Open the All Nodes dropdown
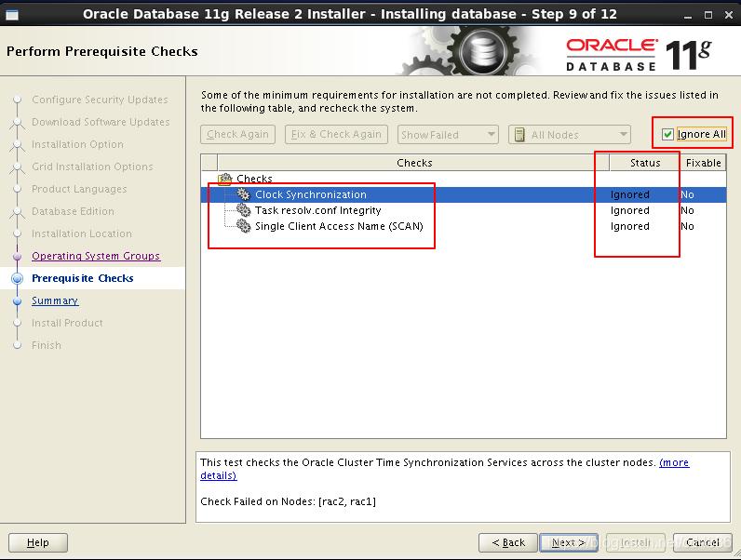The width and height of the screenshot is (741, 560). click(570, 135)
